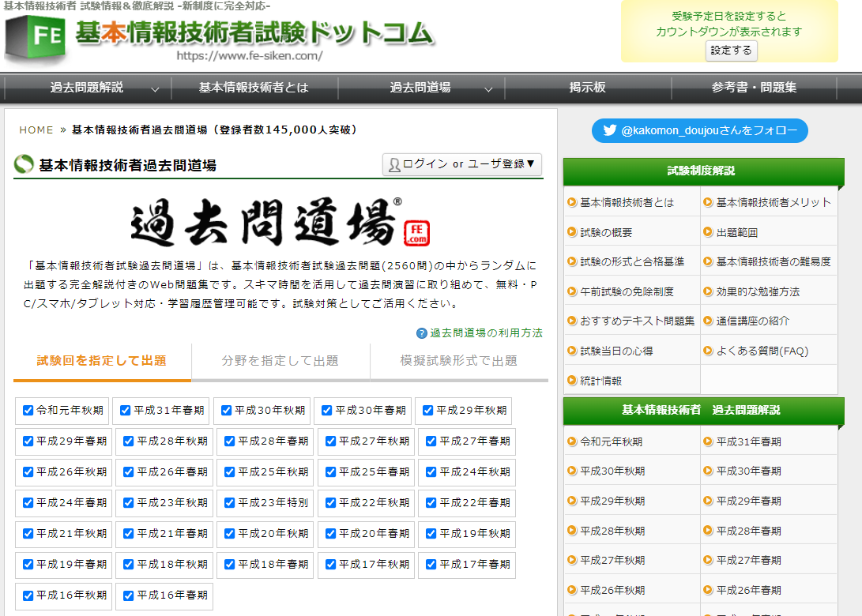Click orange bullet beside sidebar 平成28年秋期 link

pyautogui.click(x=572, y=531)
